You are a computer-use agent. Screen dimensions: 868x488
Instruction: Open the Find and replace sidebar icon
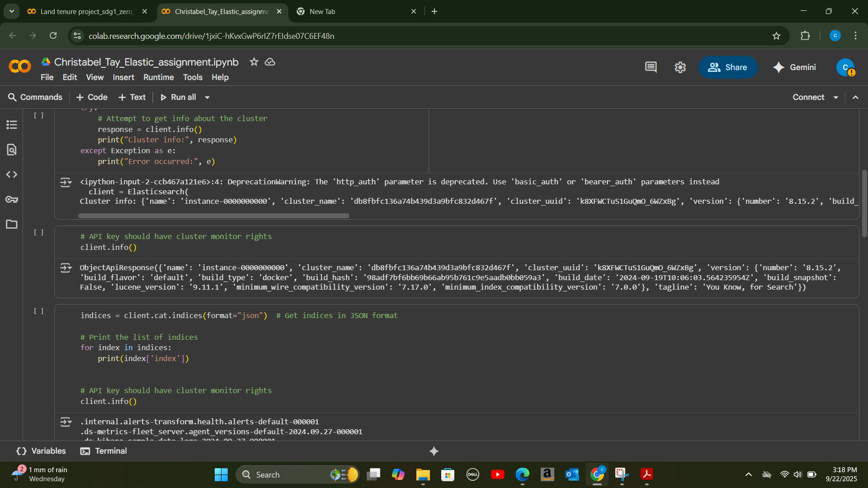[12, 150]
